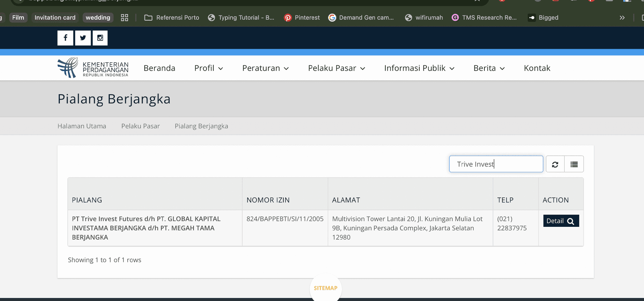
Task: Open the TMS Research Re... bookmark
Action: pyautogui.click(x=484, y=18)
